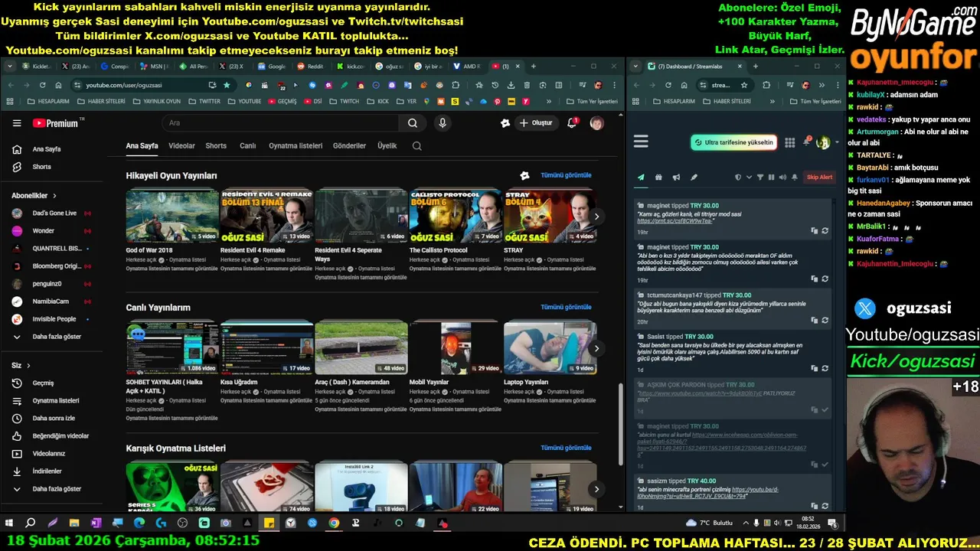Open the filter funnel for Streamlabs events
Viewport: 980px width, 551px height.
(x=760, y=178)
